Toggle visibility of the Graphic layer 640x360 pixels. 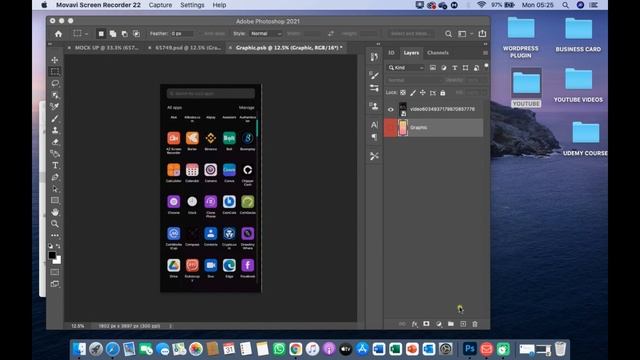(x=391, y=127)
